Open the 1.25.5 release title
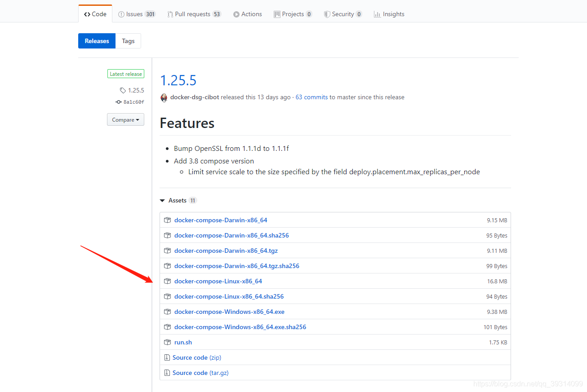Image resolution: width=587 pixels, height=392 pixels. click(178, 80)
